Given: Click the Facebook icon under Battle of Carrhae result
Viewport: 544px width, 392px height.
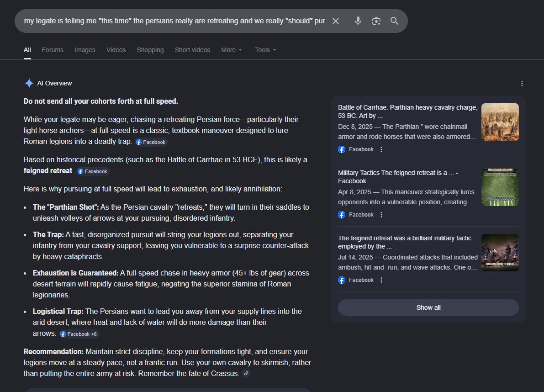Looking at the screenshot, I should 342,149.
